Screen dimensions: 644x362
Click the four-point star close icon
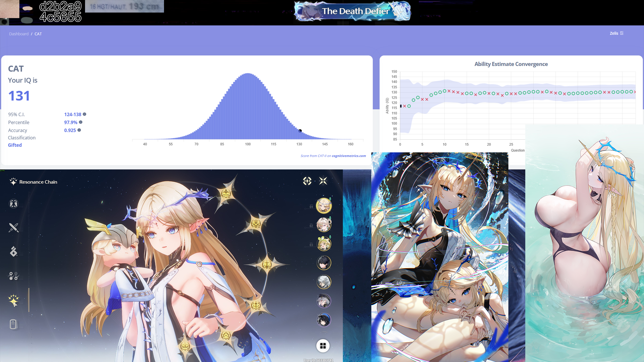tap(323, 181)
